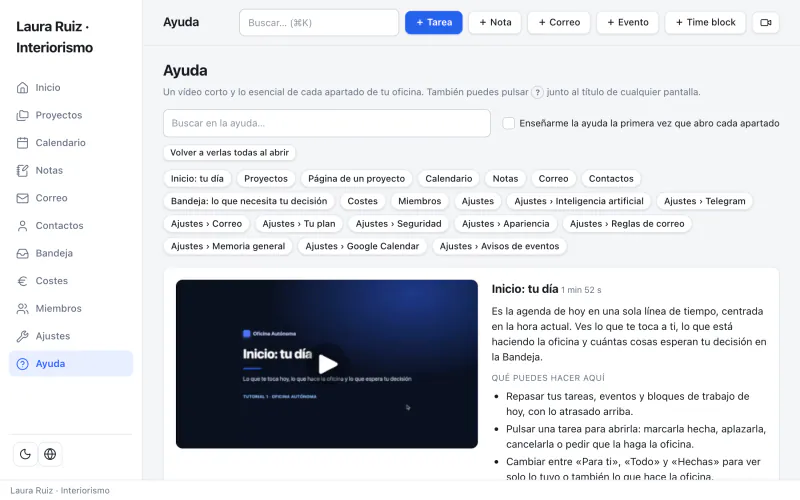The image size is (800, 500).
Task: Click the video camera icon in top bar
Action: click(x=765, y=22)
